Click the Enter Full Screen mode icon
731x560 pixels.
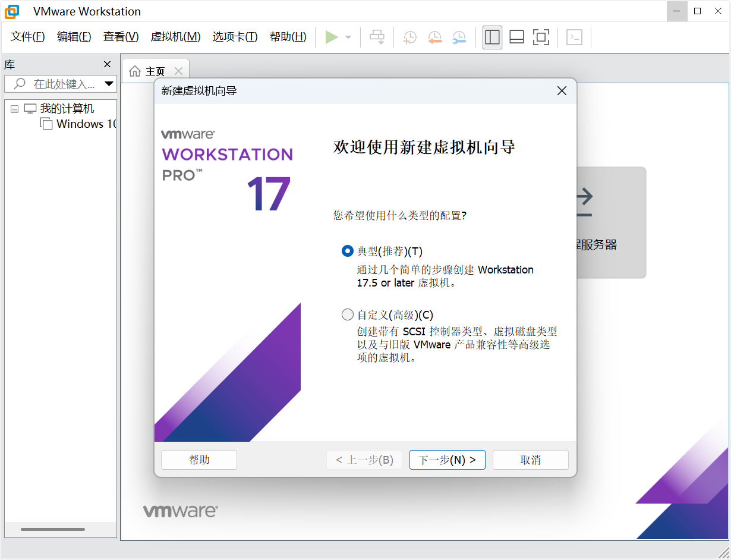pos(541,37)
